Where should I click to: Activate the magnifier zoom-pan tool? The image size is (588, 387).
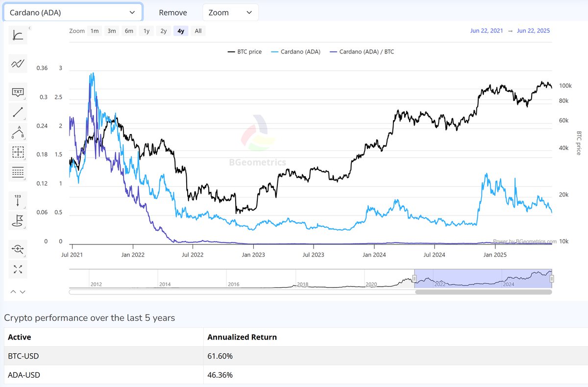(x=18, y=249)
